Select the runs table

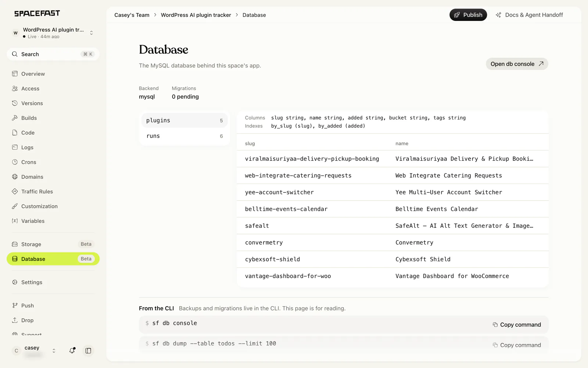click(184, 136)
